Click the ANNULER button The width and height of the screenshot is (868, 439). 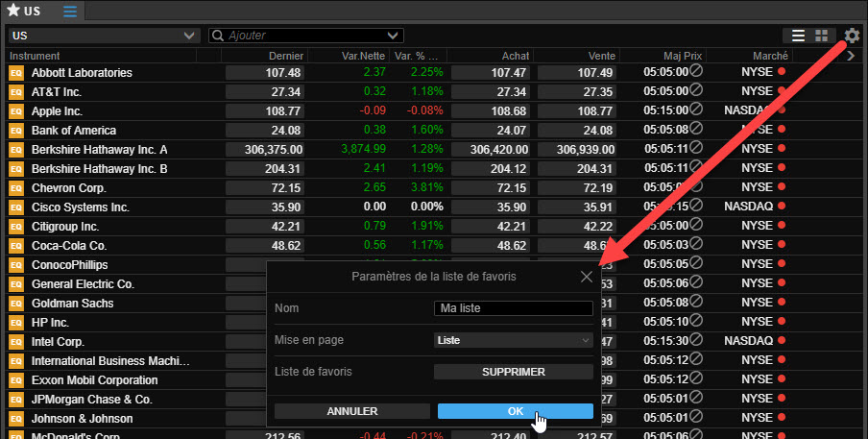pos(352,411)
